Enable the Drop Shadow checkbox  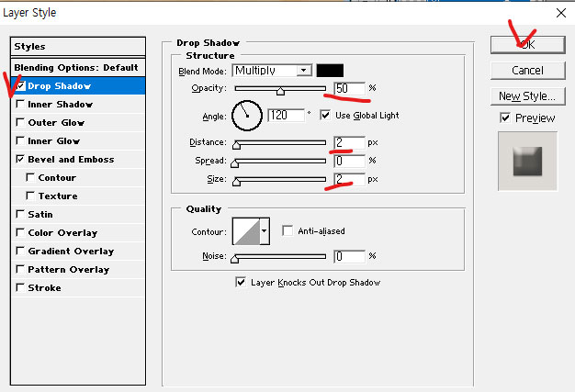[x=20, y=86]
